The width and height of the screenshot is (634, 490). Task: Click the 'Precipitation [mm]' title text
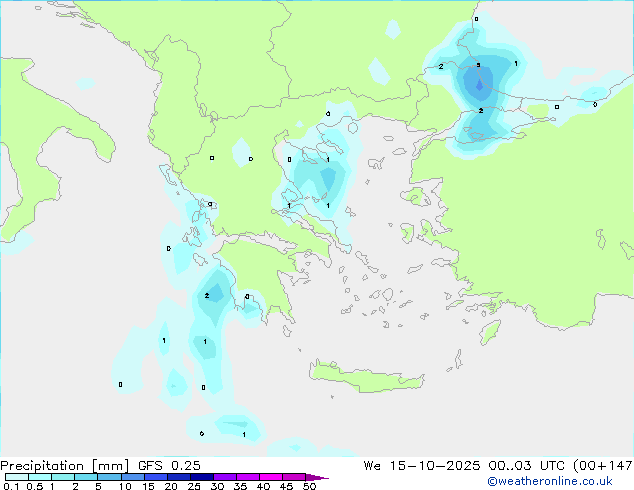(65, 466)
